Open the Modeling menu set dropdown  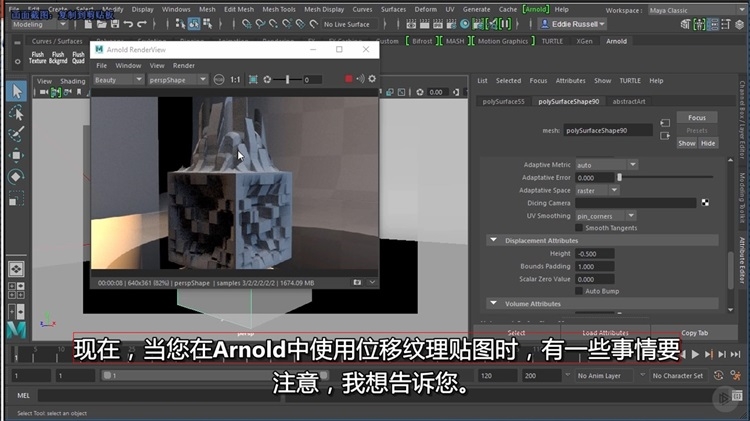pyautogui.click(x=39, y=24)
